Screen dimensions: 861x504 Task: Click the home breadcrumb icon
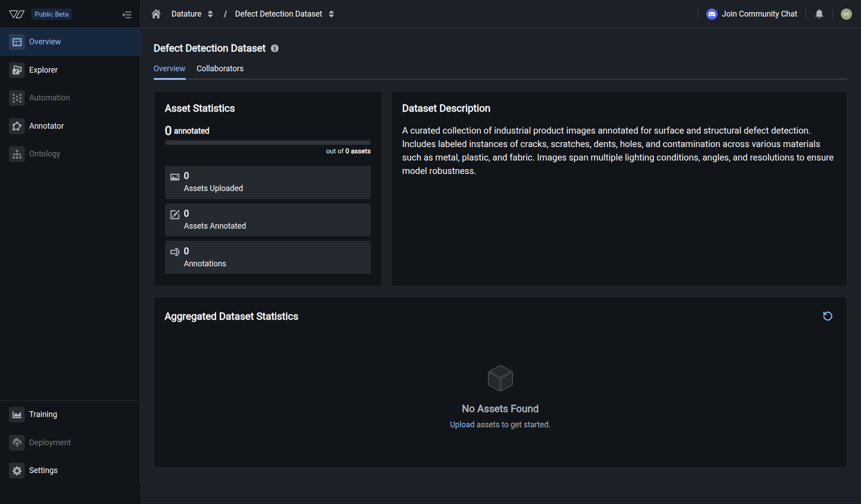[156, 14]
